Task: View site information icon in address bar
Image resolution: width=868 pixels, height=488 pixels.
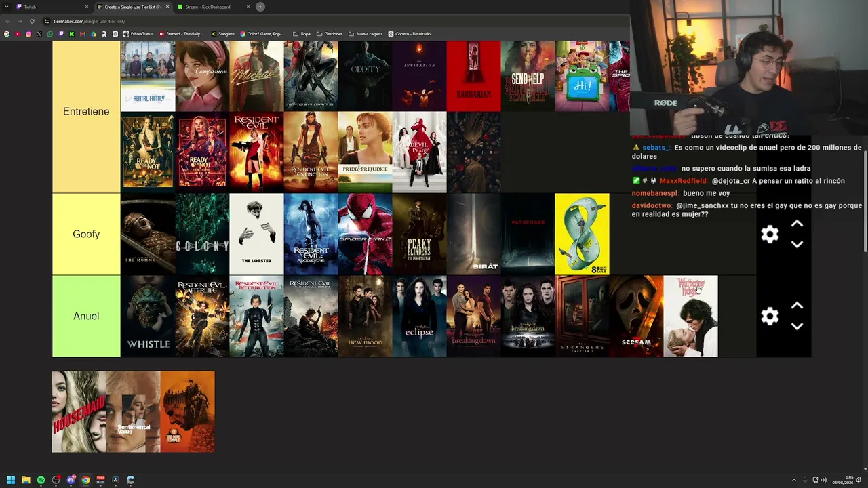Action: tap(48, 21)
